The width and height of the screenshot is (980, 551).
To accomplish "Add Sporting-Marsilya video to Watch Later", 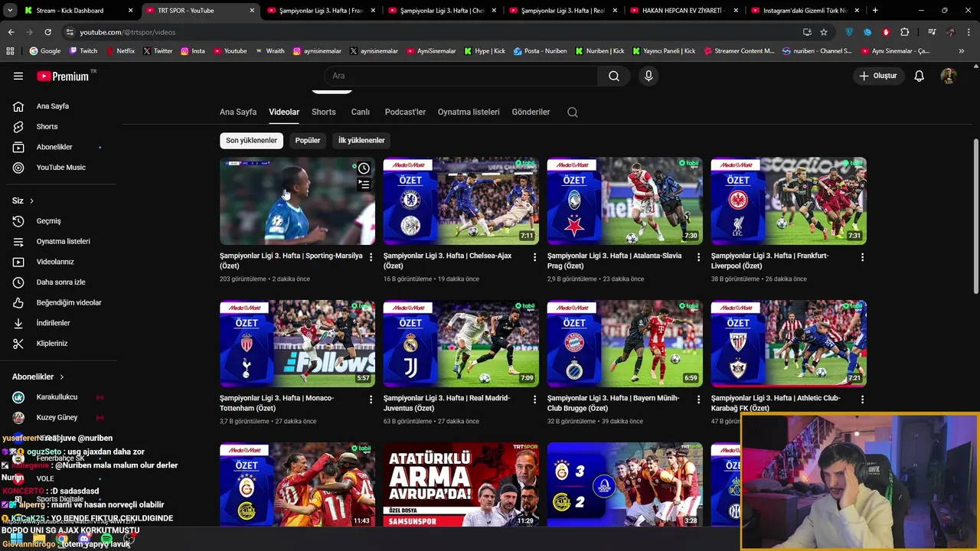I will tap(364, 168).
